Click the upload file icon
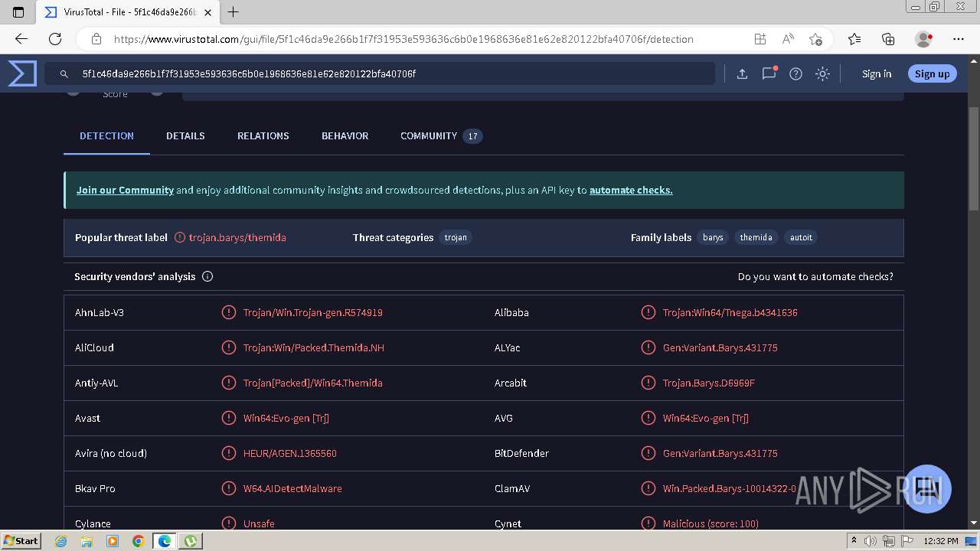 [x=742, y=74]
